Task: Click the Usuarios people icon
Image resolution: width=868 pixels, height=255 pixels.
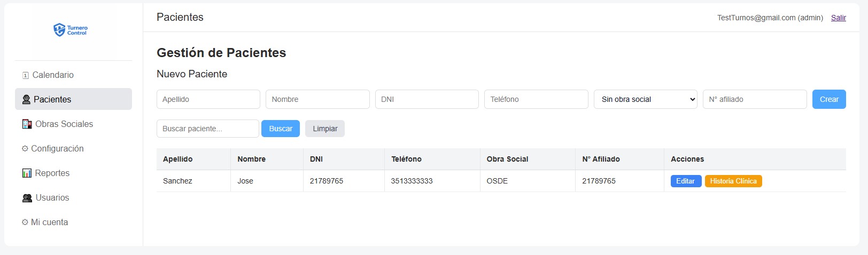Action: (27, 198)
